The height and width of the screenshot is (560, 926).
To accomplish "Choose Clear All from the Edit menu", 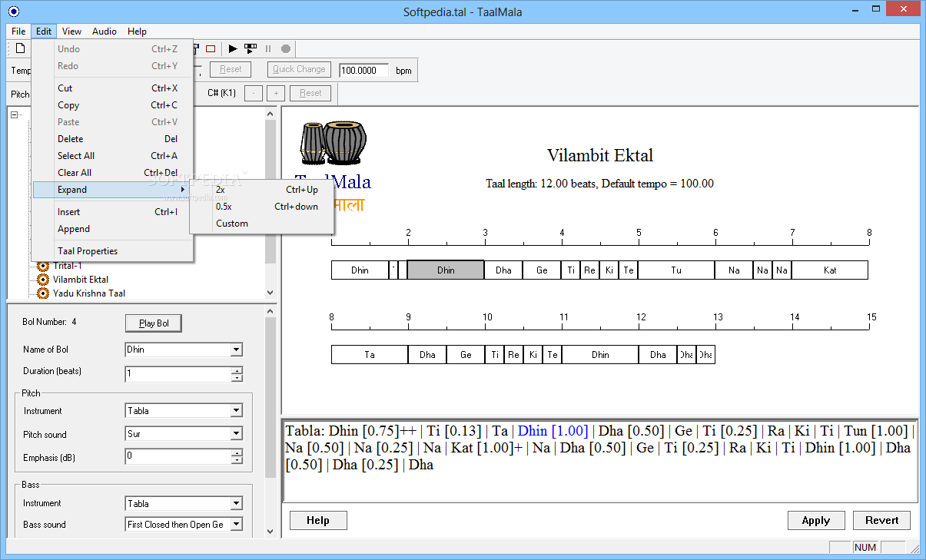I will coord(113,173).
